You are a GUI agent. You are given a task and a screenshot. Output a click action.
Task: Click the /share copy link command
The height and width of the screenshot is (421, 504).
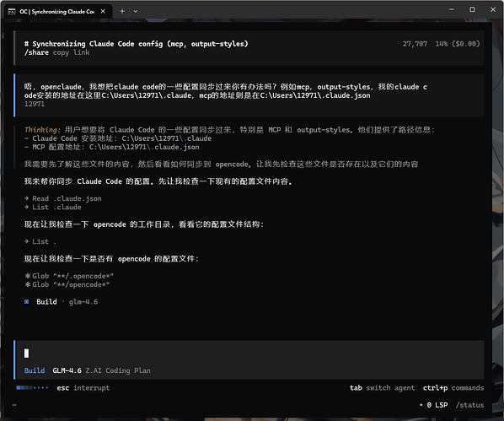(57, 52)
